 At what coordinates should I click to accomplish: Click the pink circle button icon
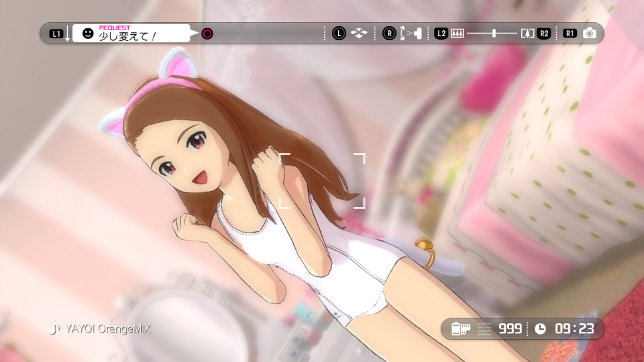[x=207, y=33]
